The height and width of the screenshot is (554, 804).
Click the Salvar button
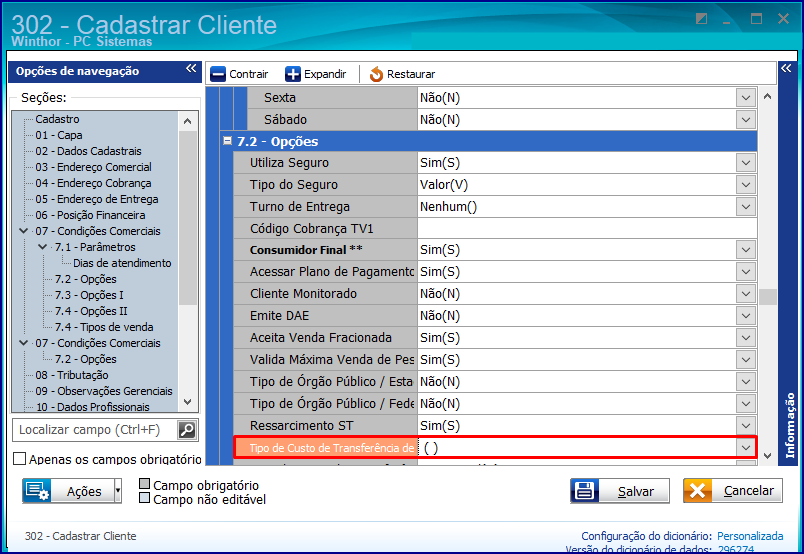coord(620,491)
